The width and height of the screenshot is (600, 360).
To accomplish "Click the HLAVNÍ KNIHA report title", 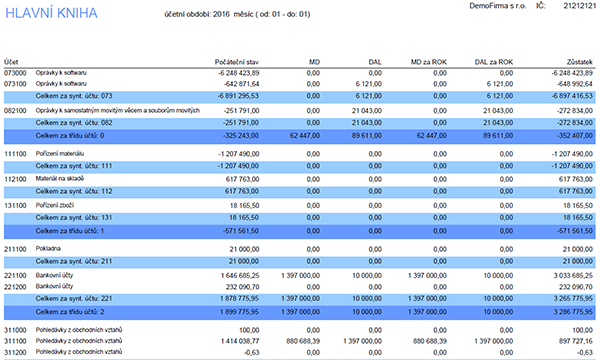I will point(51,13).
